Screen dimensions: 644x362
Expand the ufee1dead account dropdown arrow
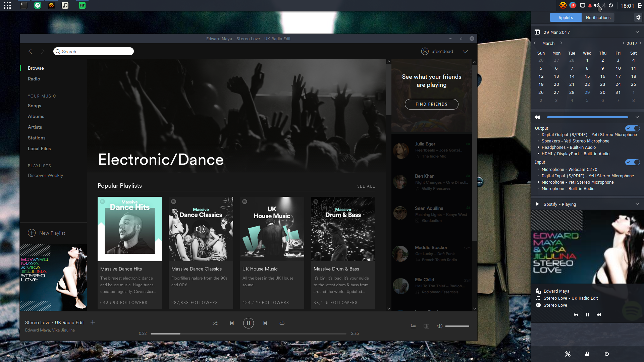(465, 51)
